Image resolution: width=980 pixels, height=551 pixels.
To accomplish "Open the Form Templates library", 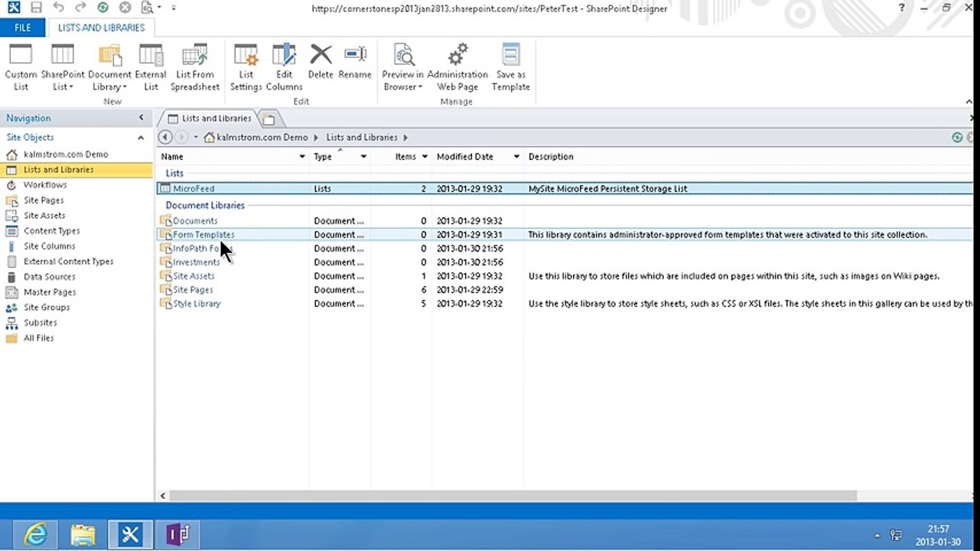I will [x=203, y=235].
